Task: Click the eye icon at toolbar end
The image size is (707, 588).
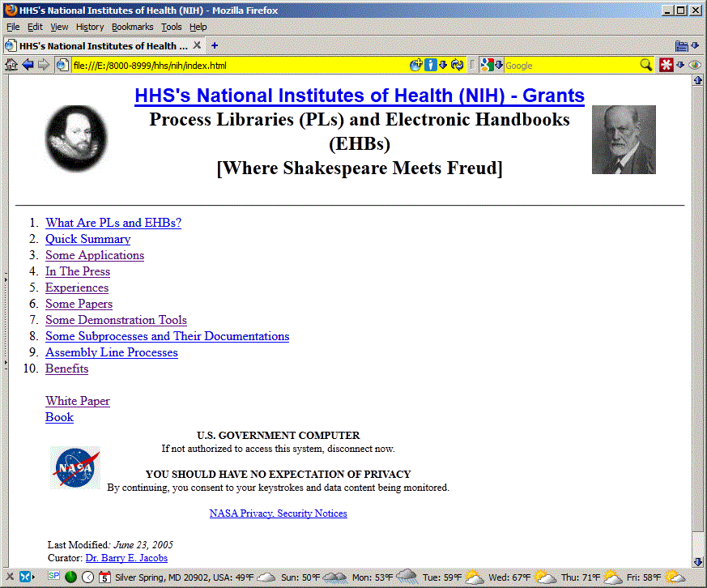Action: pyautogui.click(x=695, y=65)
